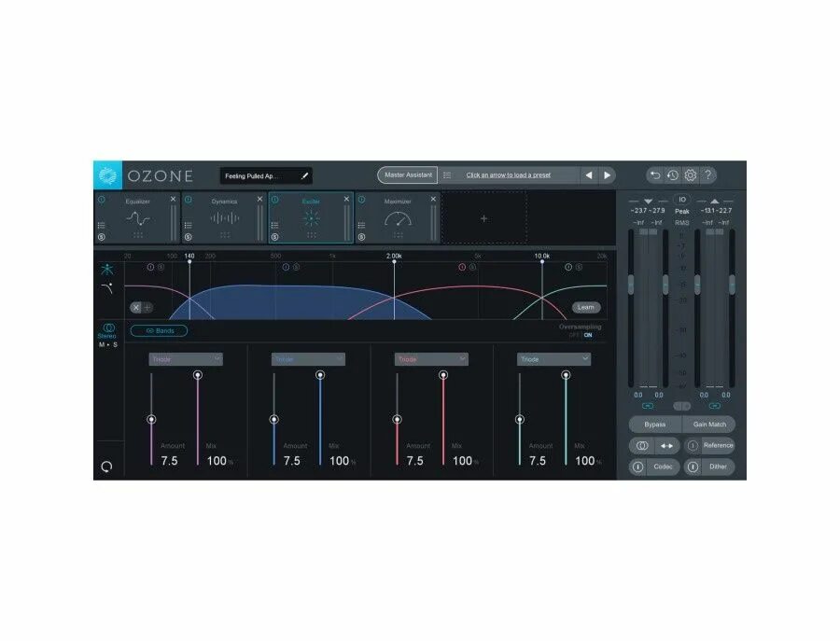Turn Oversampling ON
840x641 pixels.
[588, 335]
